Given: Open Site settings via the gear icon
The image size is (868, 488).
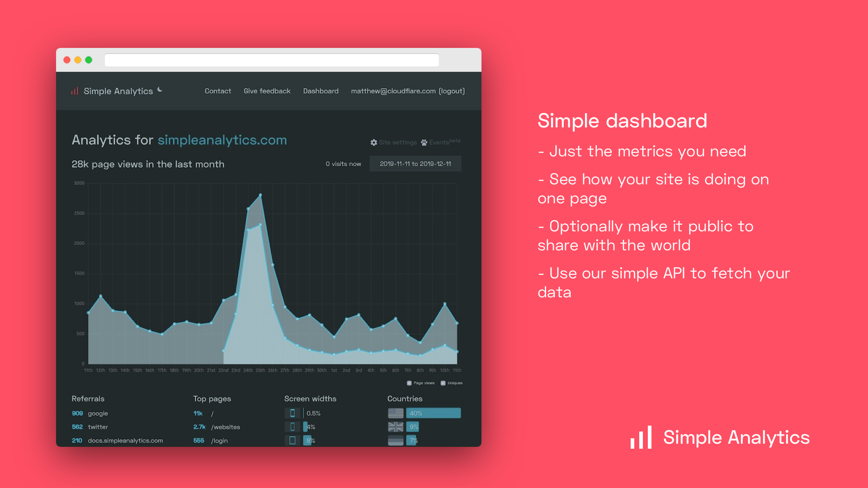Looking at the screenshot, I should [374, 142].
